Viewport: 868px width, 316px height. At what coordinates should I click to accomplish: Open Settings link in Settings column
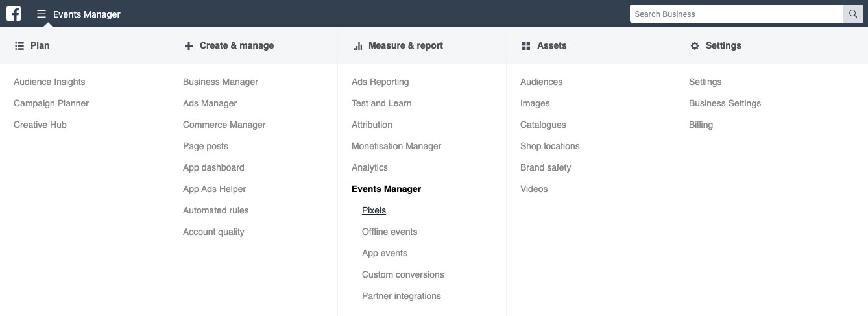pos(705,82)
